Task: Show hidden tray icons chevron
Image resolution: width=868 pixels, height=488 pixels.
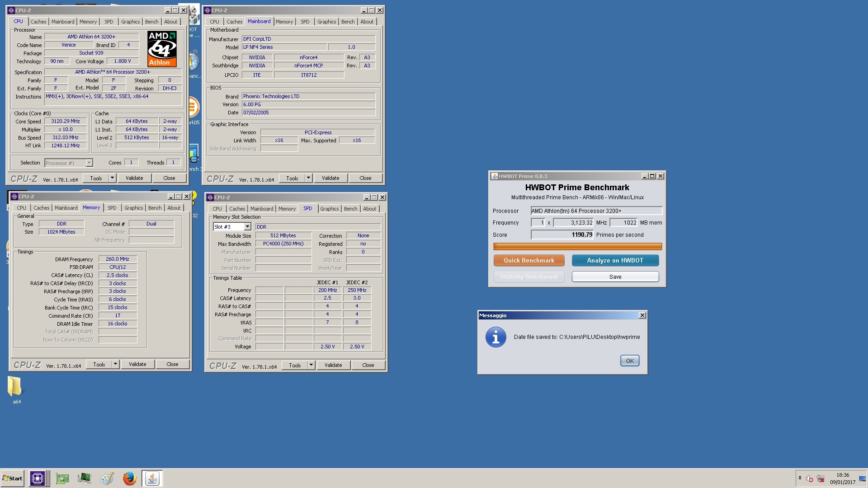Action: 800,478
